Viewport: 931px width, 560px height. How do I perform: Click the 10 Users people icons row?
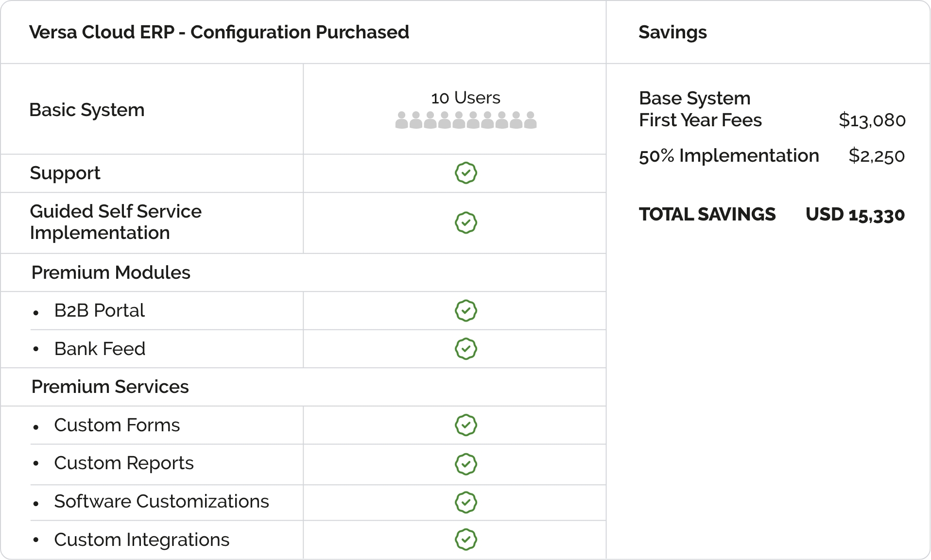pos(465,120)
